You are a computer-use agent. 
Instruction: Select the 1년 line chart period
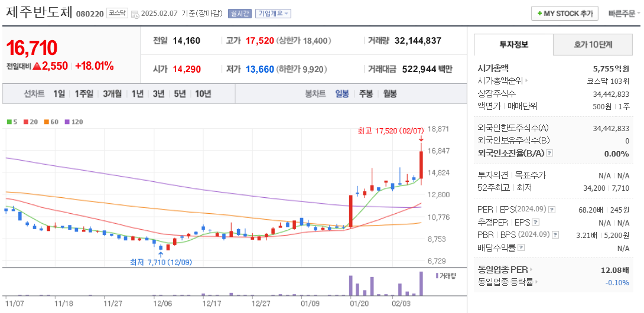137,94
